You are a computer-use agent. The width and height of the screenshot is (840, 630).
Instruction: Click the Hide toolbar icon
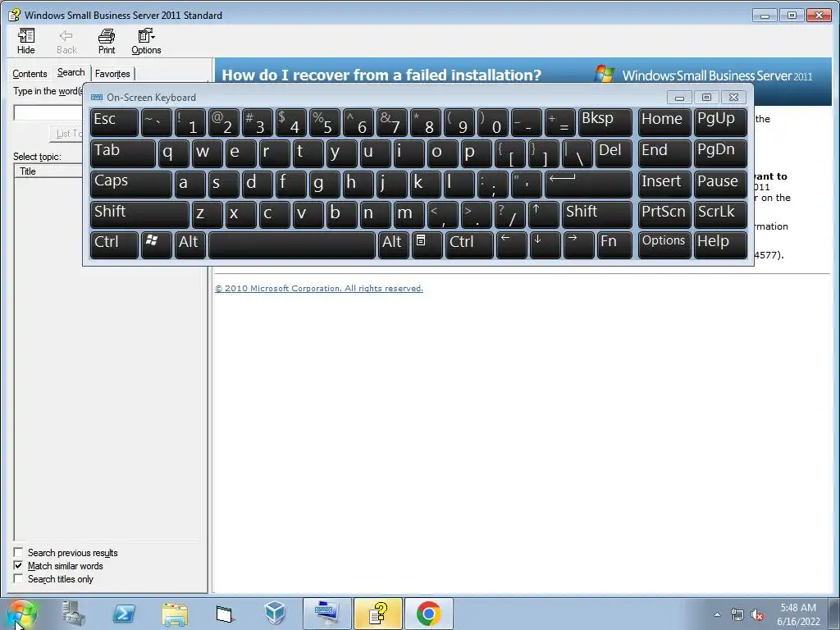point(25,41)
